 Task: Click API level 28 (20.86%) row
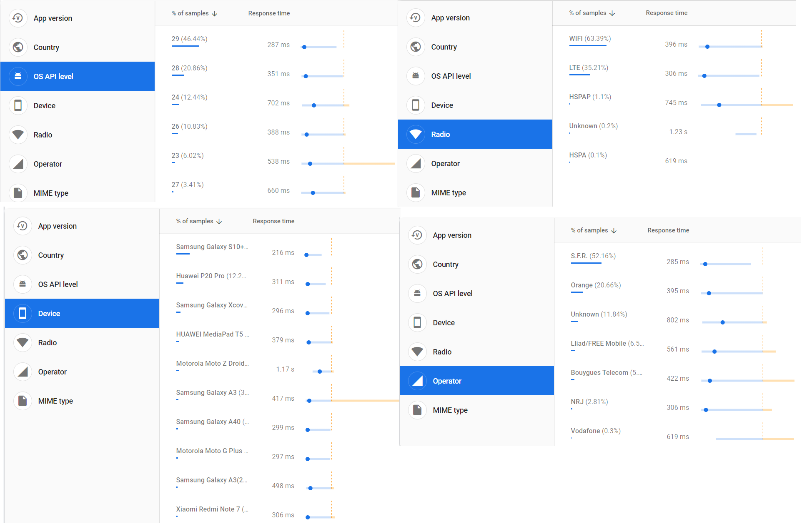276,70
